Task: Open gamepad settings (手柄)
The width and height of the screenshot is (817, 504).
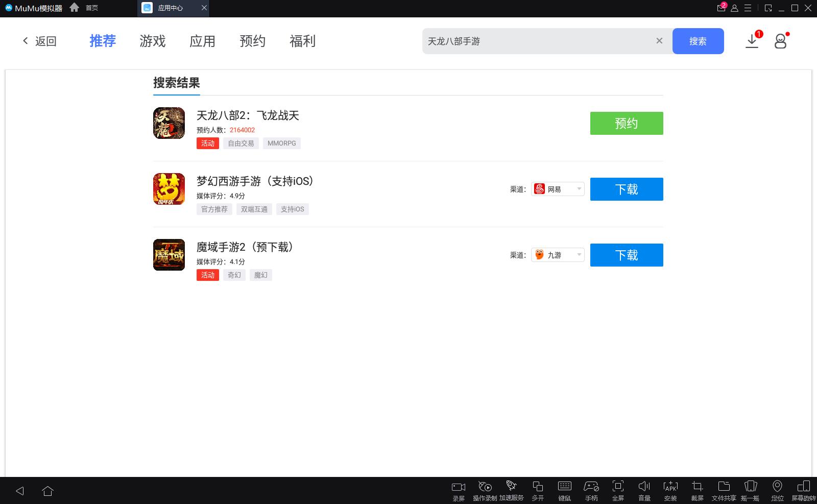Action: 591,491
